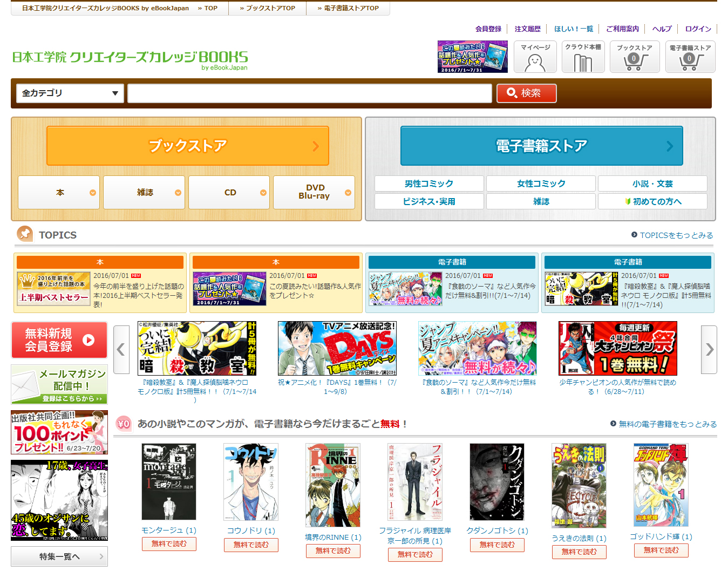This screenshot has width=728, height=571.
Task: Click the 特集一覧へ button
Action: pos(59,556)
